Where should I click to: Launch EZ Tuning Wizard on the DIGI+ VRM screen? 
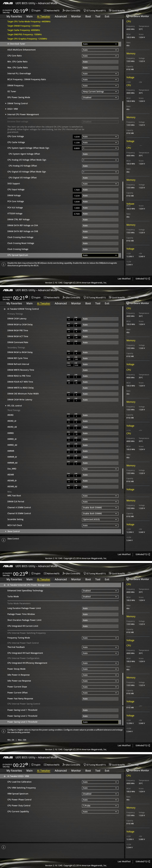pyautogui.click(x=94, y=765)
